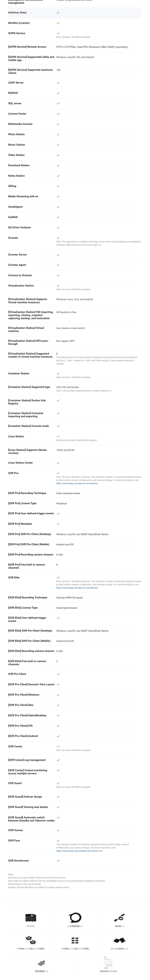Open the qvr-nas-selector link under QVR Elite
This screenshot has width=150, height=980.
tap(77, 587)
